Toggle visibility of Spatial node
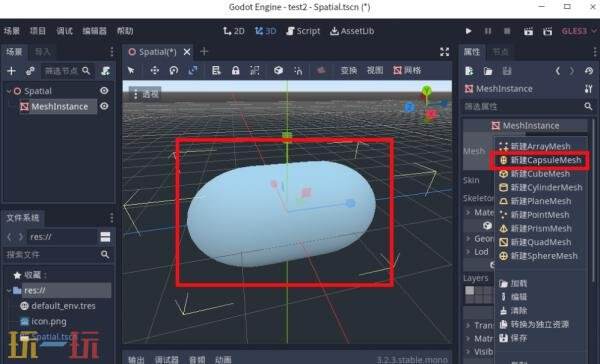 tap(104, 91)
